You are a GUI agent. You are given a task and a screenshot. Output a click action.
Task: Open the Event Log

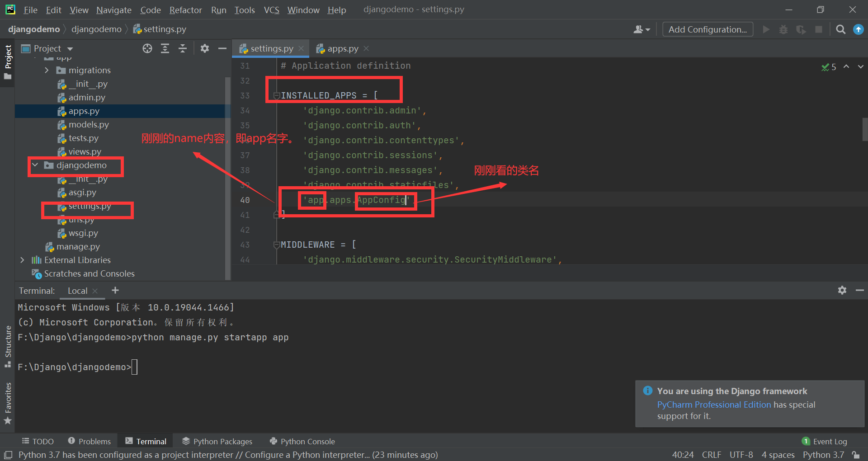825,441
